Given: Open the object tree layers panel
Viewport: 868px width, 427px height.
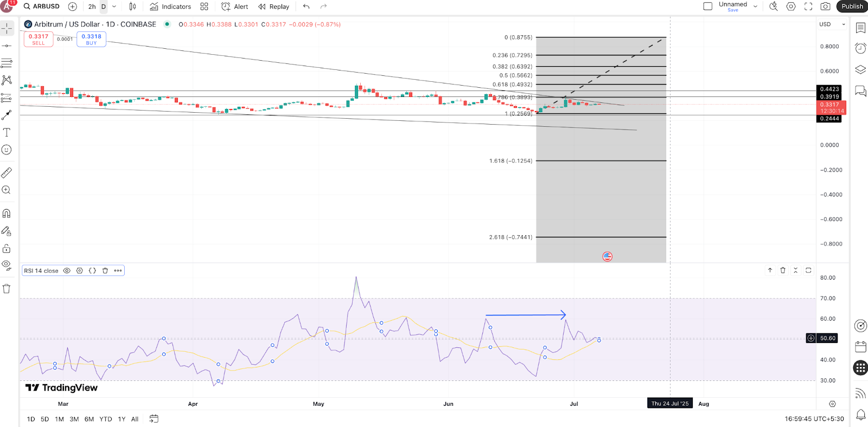Looking at the screenshot, I should tap(860, 69).
